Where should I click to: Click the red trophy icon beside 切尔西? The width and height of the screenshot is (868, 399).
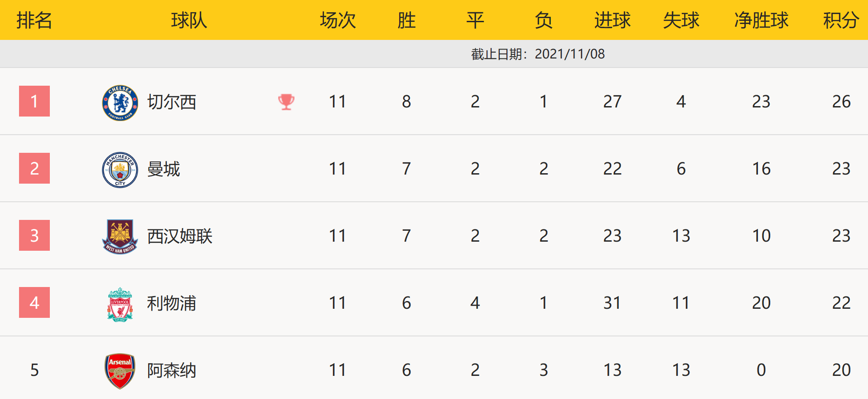click(286, 102)
